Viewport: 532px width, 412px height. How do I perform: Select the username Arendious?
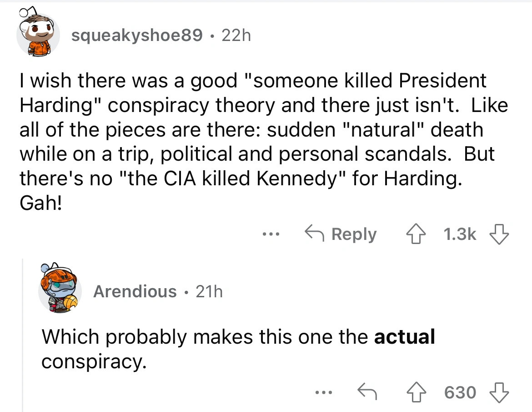135,292
